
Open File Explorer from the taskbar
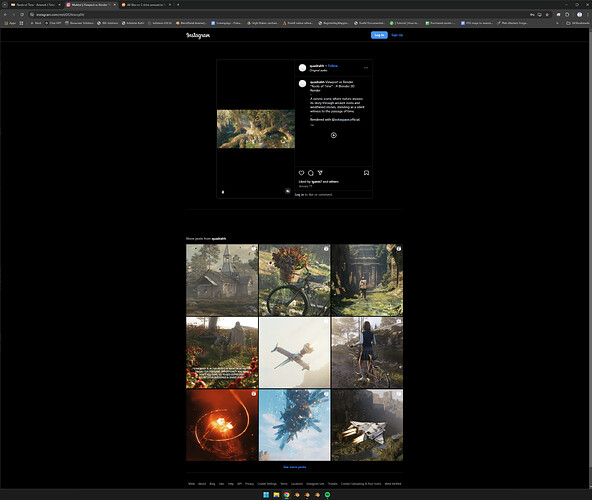point(276,495)
